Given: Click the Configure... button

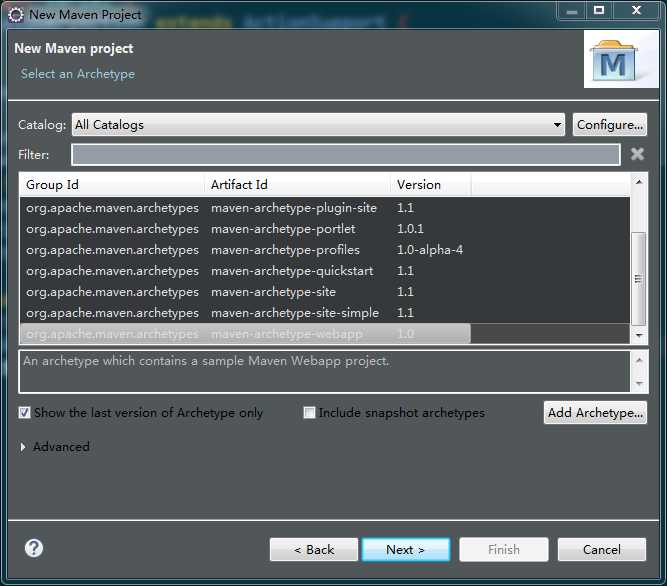Looking at the screenshot, I should (610, 125).
